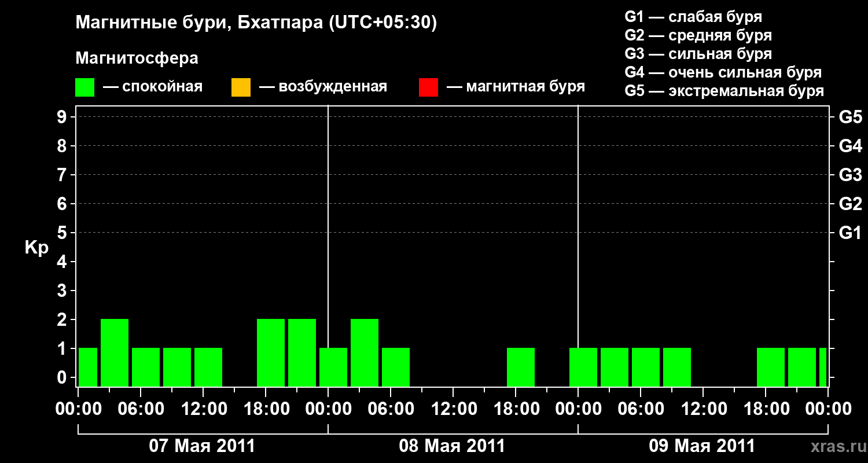Viewport: 868px width, 463px height.
Task: Click the 'G3 — сильная буря' legend line
Action: pyautogui.click(x=698, y=54)
